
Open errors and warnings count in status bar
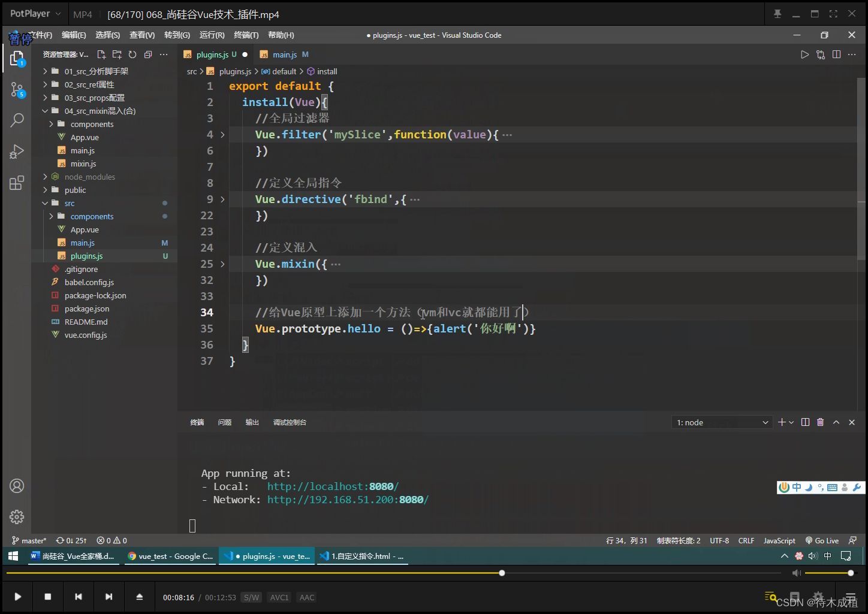[x=112, y=540]
